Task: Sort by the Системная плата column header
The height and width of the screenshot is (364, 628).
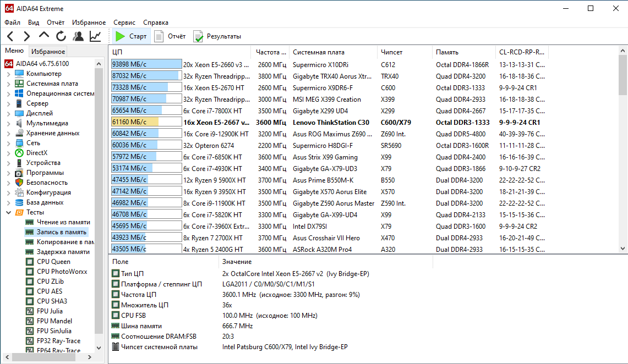Action: [333, 52]
